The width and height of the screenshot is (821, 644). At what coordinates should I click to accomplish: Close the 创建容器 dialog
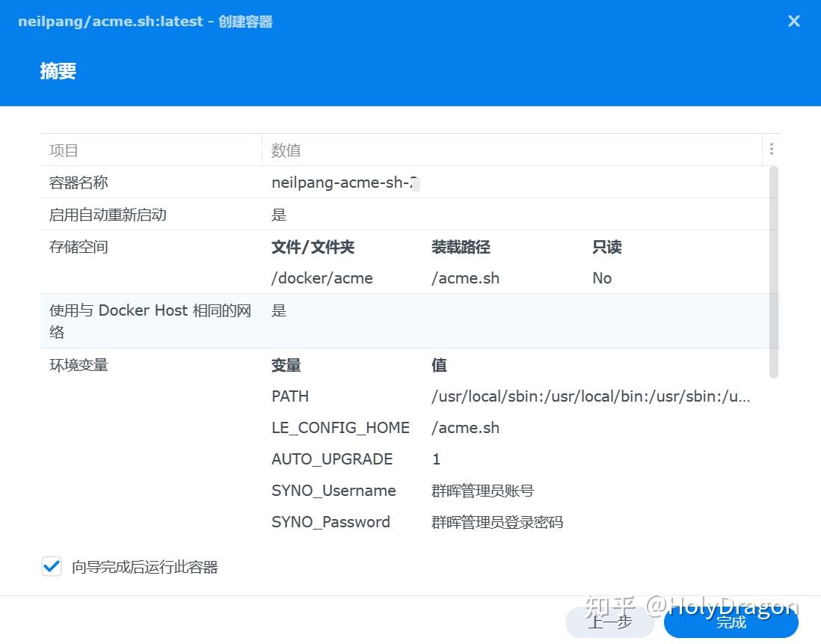[x=793, y=21]
